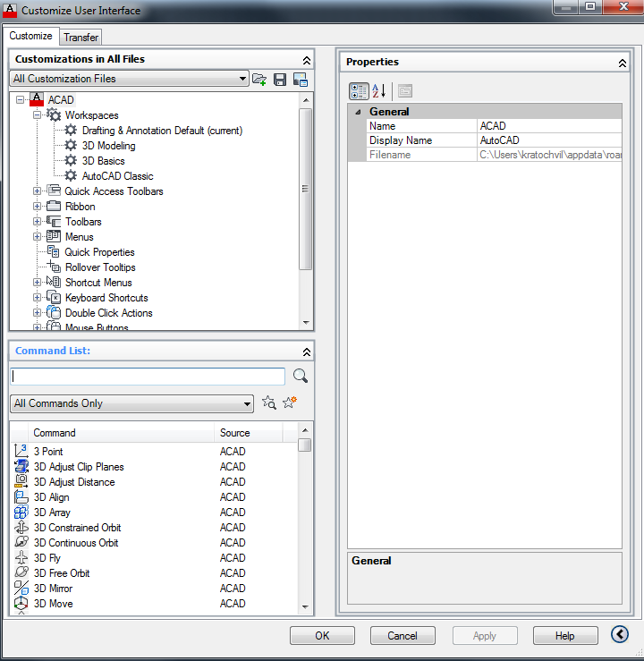This screenshot has width=644, height=661.
Task: Click the Help button
Action: pos(564,635)
